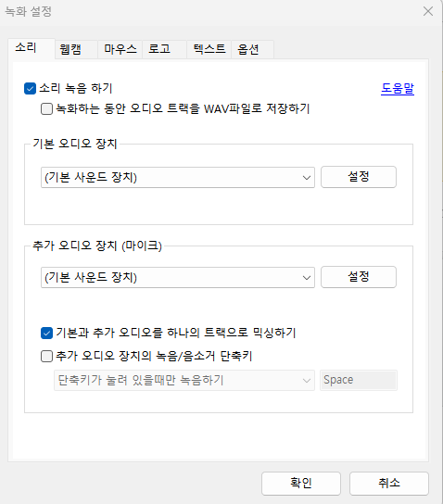Open the 옵션 tab

coord(252,50)
